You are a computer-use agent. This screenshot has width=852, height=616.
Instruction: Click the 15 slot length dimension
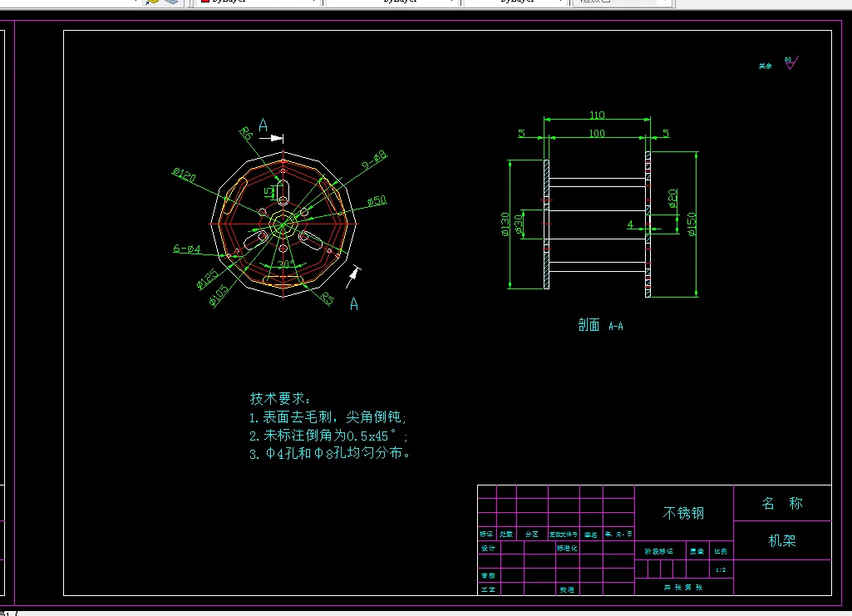268,192
